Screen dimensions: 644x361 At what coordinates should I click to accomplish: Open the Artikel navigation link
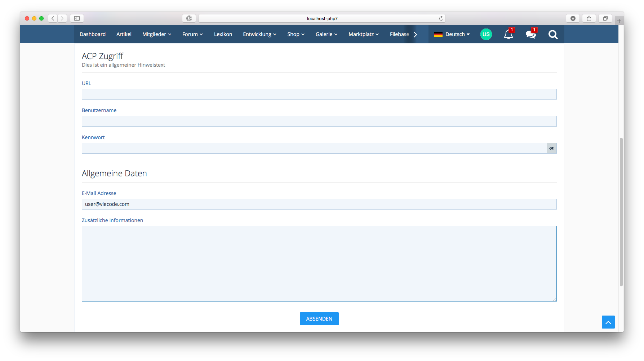[x=124, y=34]
